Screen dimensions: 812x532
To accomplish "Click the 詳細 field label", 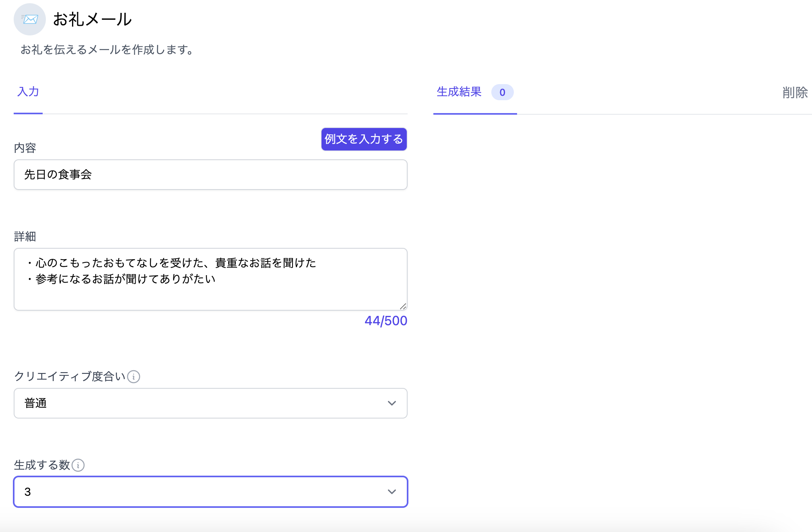I will [25, 237].
